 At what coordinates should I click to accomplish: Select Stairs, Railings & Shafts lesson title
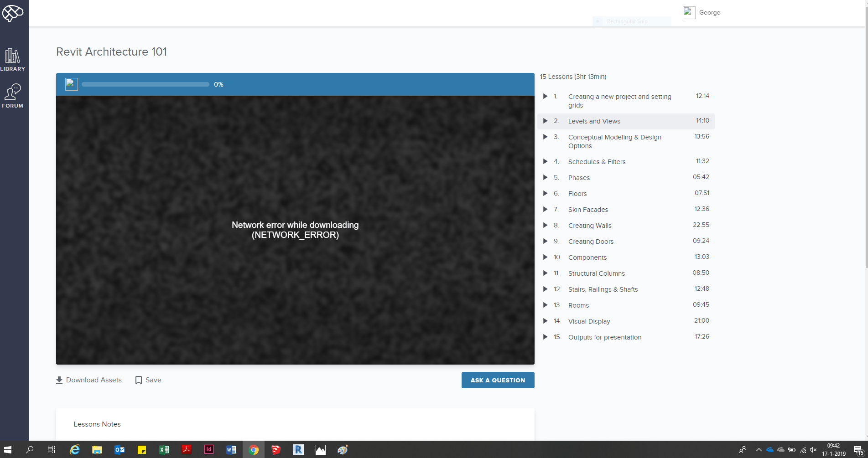click(603, 289)
